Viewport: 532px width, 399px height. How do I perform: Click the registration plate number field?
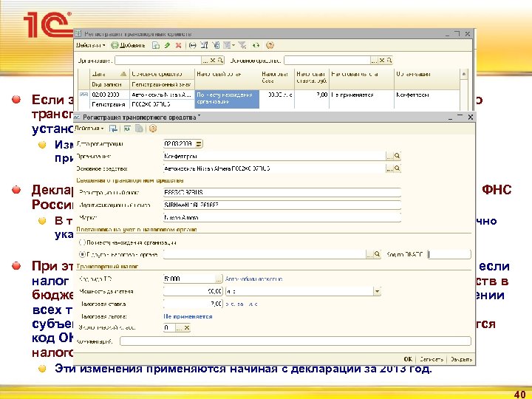(282, 192)
